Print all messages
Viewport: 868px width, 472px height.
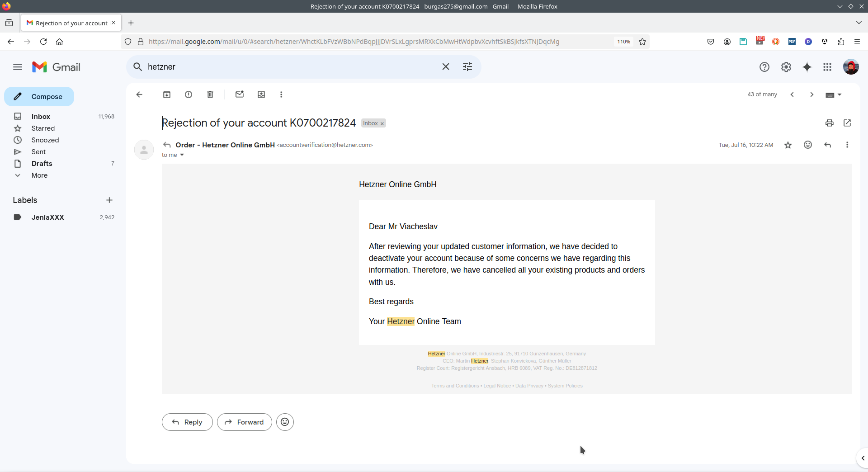[x=829, y=123]
